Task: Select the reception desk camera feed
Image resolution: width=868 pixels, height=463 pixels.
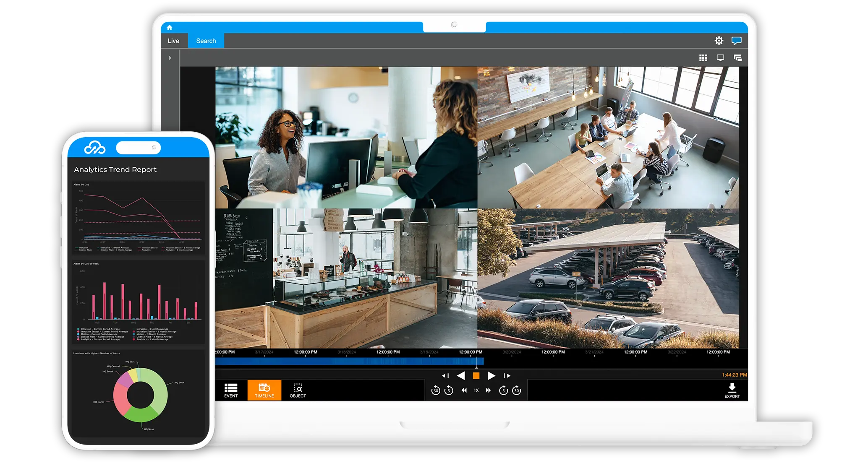Action: coord(346,138)
